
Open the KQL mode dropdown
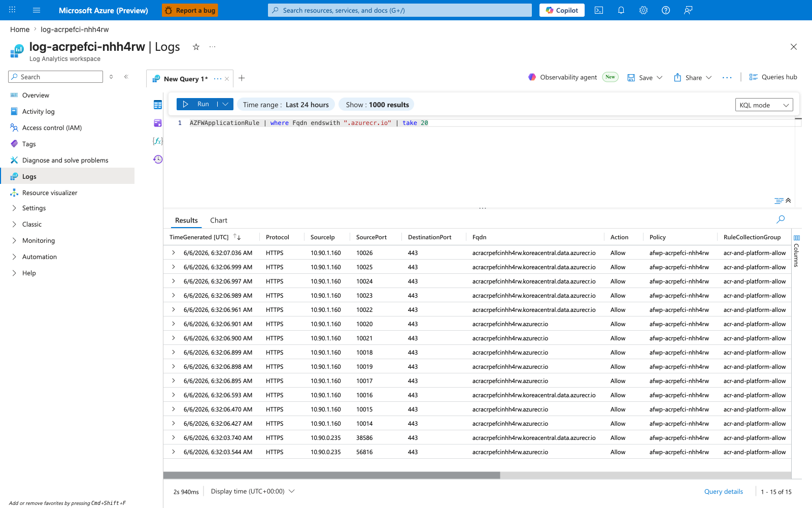[x=764, y=105]
